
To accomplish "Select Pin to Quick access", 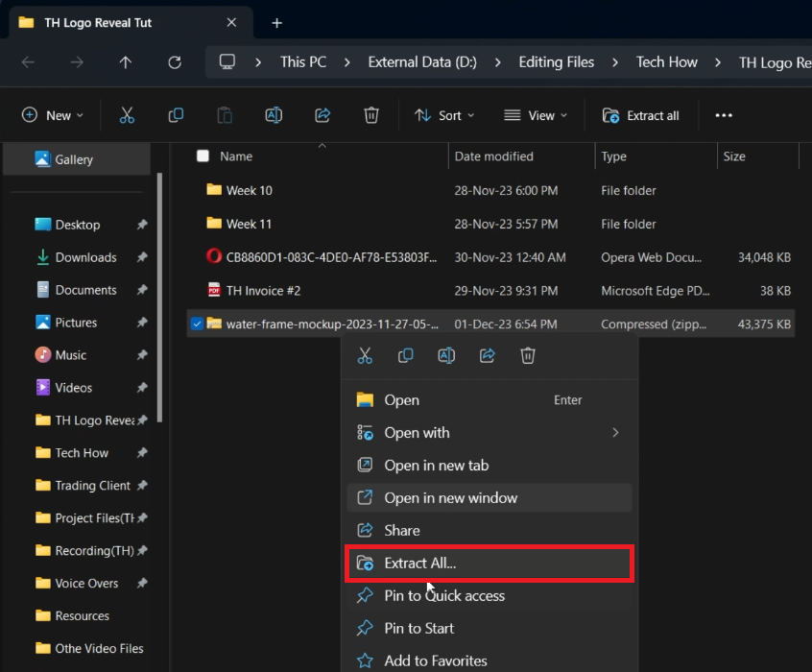I will point(443,596).
